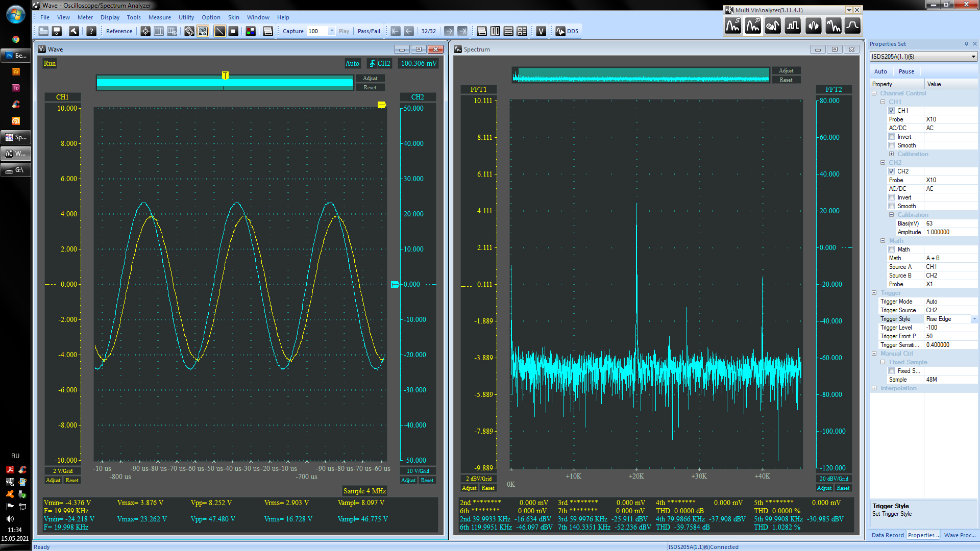Expand the Interpolation property group
Screen dimensions: 980x551
point(874,388)
